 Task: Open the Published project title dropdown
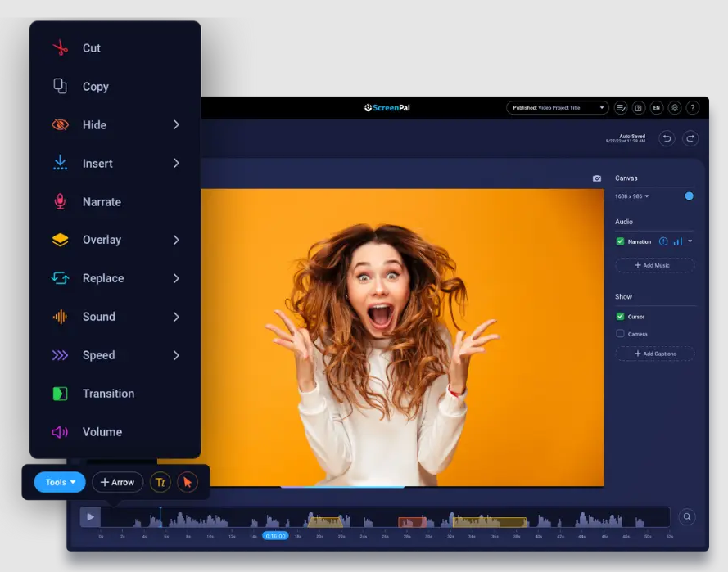click(x=557, y=108)
